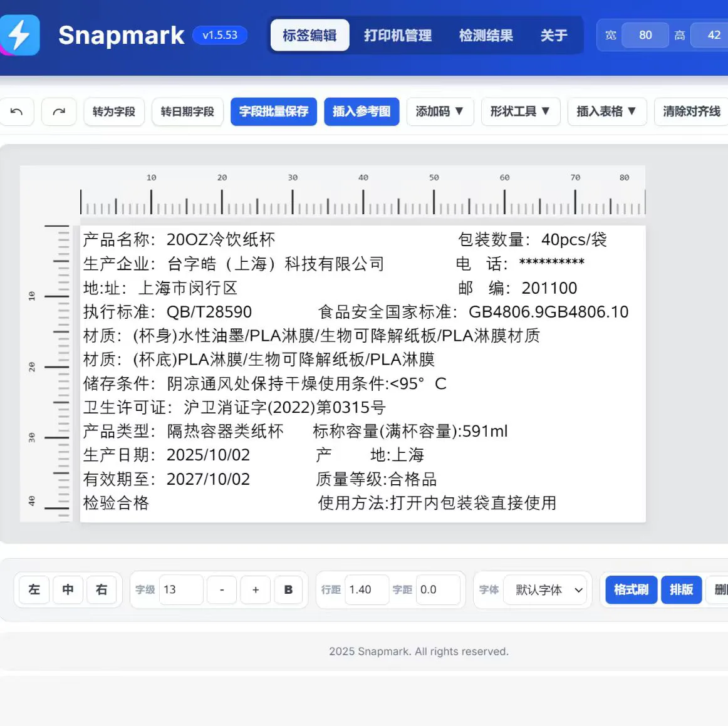Select the '材质: (杯底)' line
Viewport: 728px width, 726px height.
259,360
